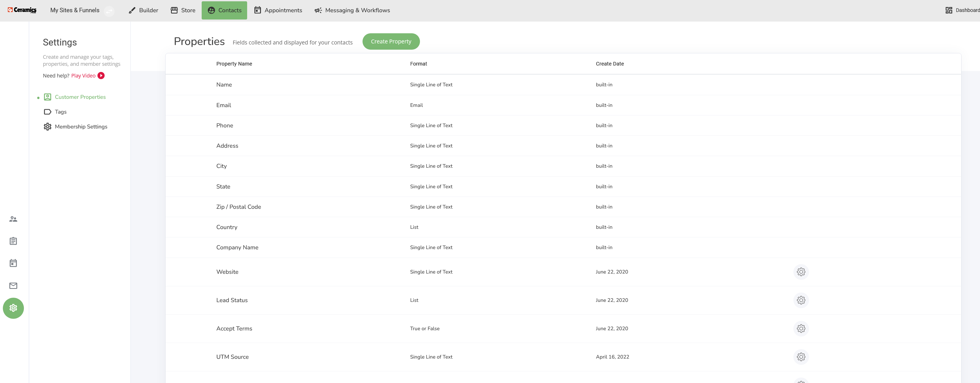Go to the Dashboard
The width and height of the screenshot is (980, 383).
[963, 10]
